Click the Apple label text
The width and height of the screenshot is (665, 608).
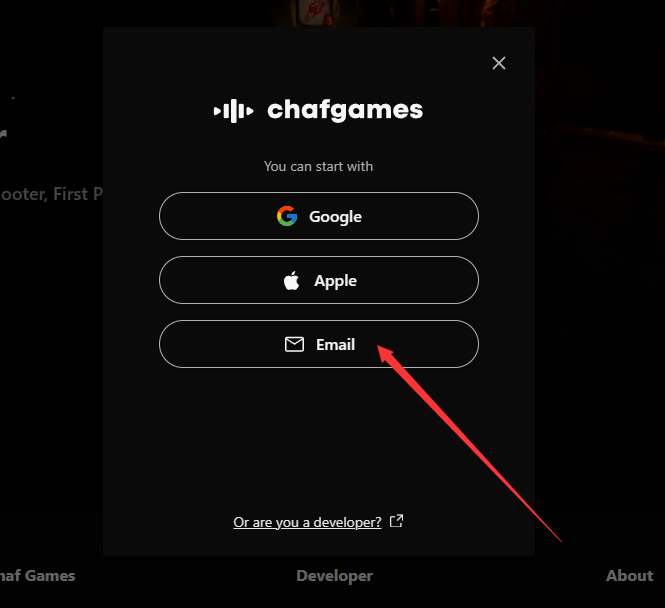click(x=335, y=281)
